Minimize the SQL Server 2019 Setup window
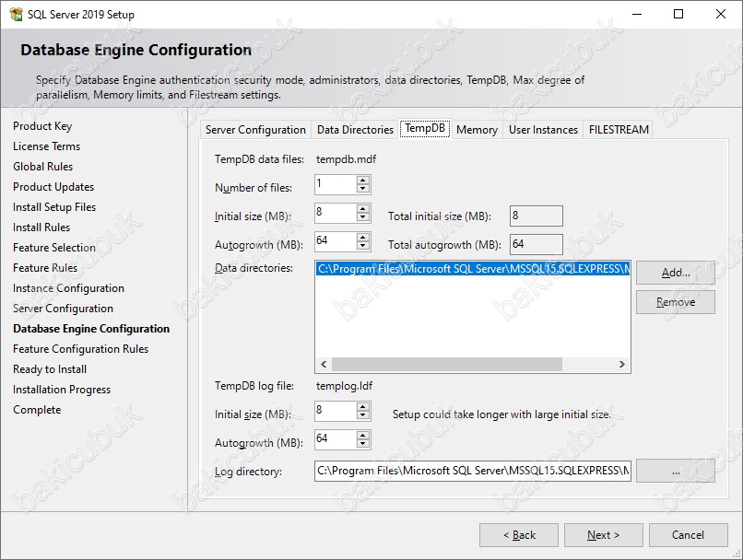This screenshot has height=560, width=743. (637, 14)
